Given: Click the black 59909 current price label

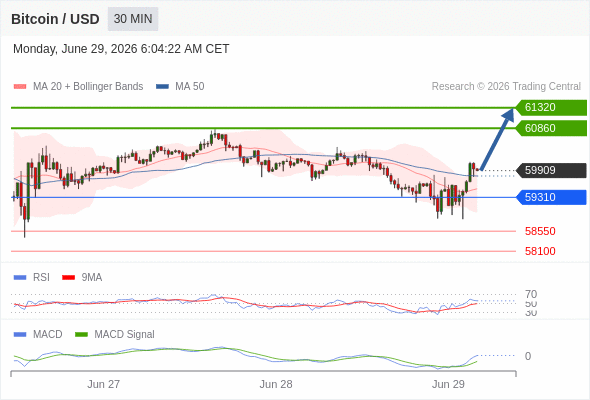Looking at the screenshot, I should click(x=551, y=170).
